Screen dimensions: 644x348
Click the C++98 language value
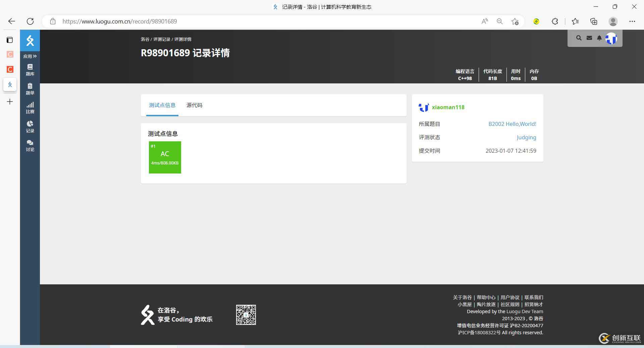(465, 78)
